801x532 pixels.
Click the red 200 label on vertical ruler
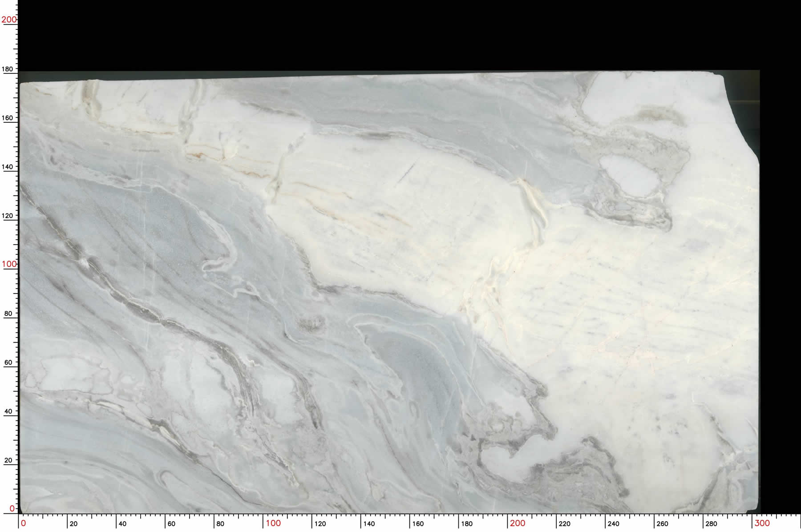pos(9,20)
